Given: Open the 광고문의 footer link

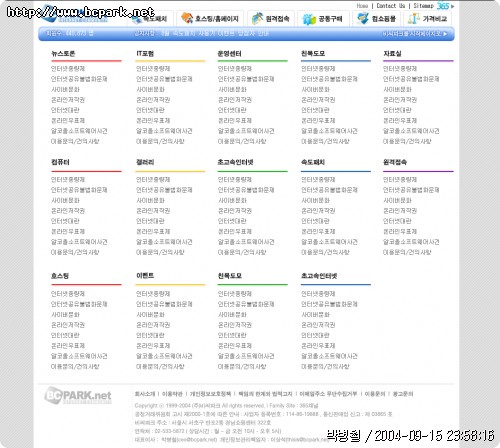Looking at the screenshot, I should 403,394.
